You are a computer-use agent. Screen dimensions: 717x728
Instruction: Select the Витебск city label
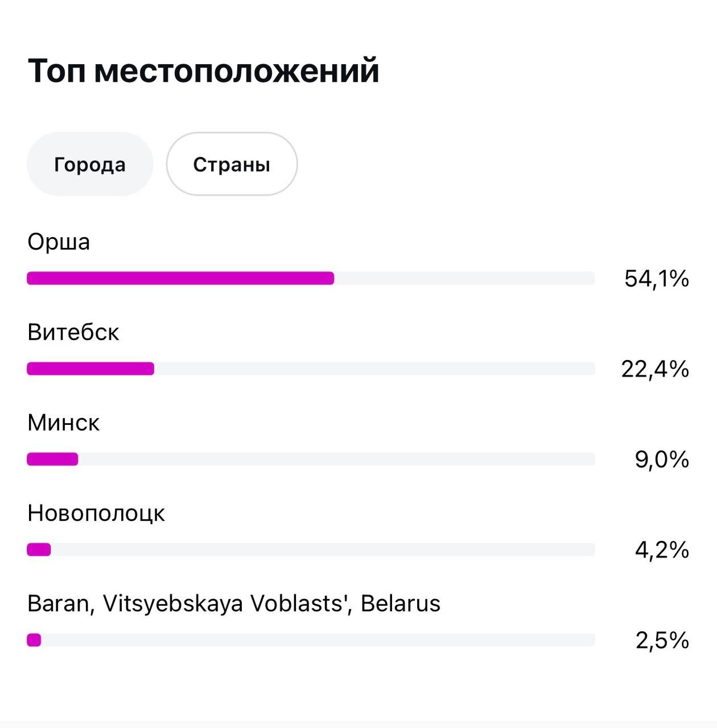tap(73, 332)
